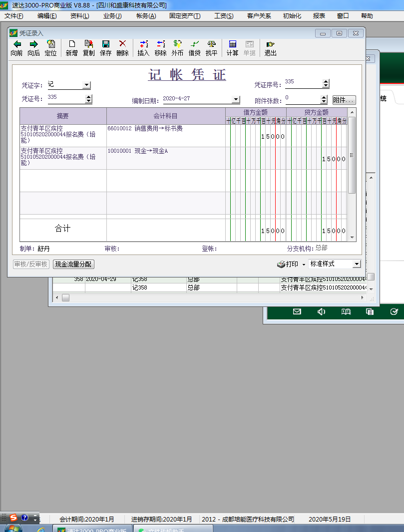The height and width of the screenshot is (532, 404).
Task: Open the 计算 calculator tool
Action: pyautogui.click(x=232, y=44)
